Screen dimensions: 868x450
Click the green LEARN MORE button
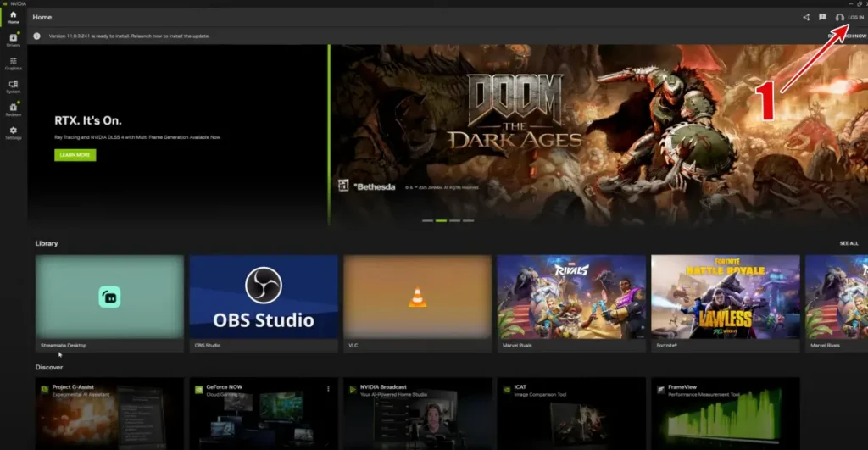[75, 155]
